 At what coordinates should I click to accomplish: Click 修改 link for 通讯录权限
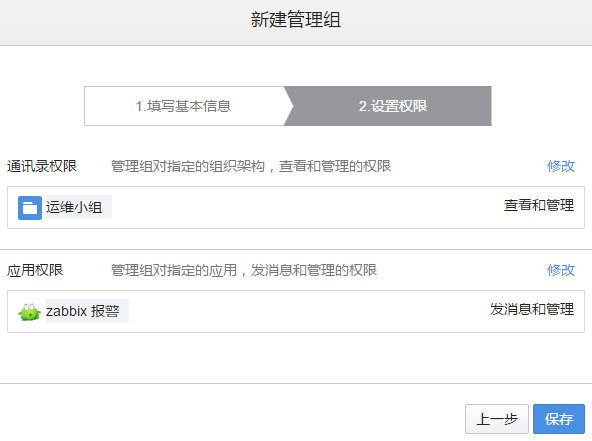(561, 166)
